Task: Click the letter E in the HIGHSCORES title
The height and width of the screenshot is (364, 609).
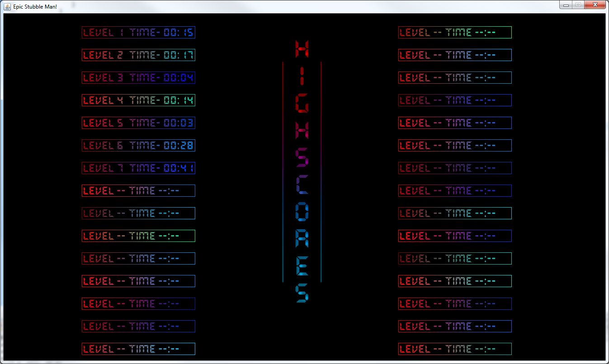Action: pyautogui.click(x=302, y=265)
